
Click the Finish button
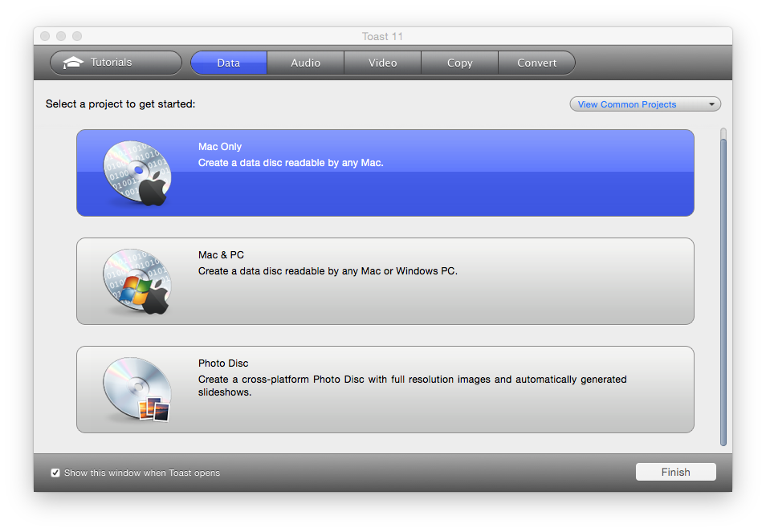[x=675, y=472]
